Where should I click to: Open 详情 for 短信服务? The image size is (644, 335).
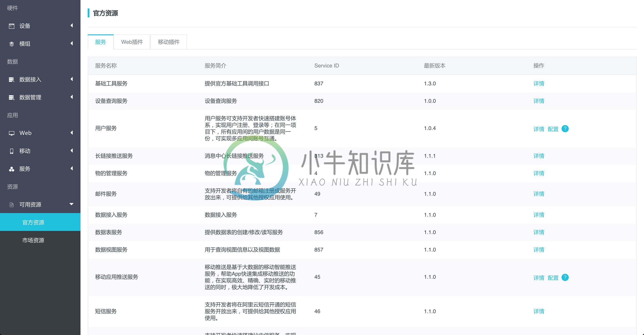(539, 311)
